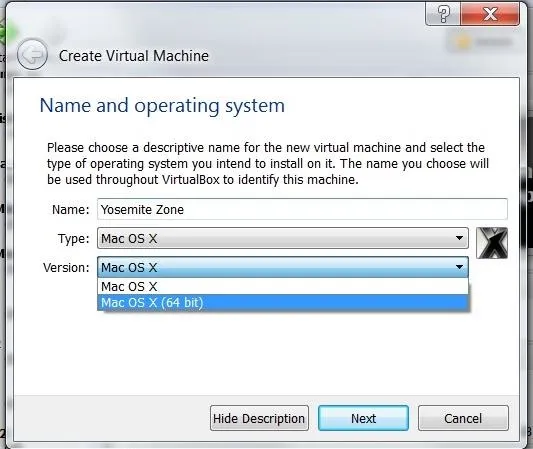Click the Name and operating system heading
Screen dimensions: 533x449
click(x=162, y=106)
